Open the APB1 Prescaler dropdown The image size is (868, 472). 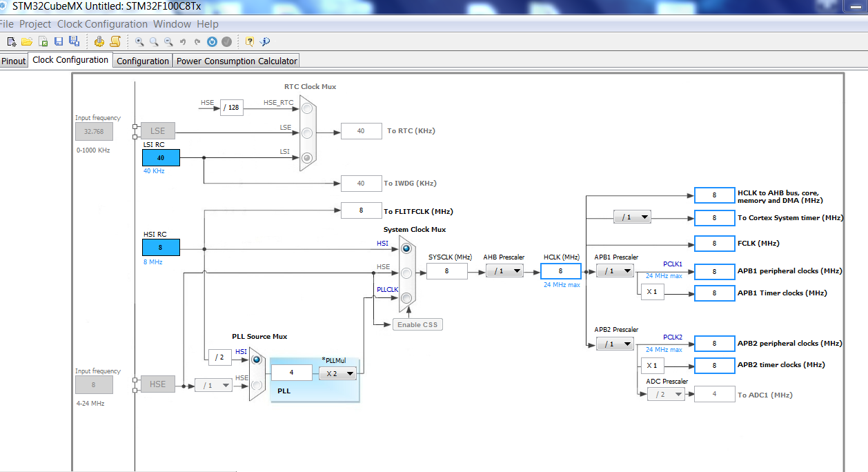coord(615,271)
